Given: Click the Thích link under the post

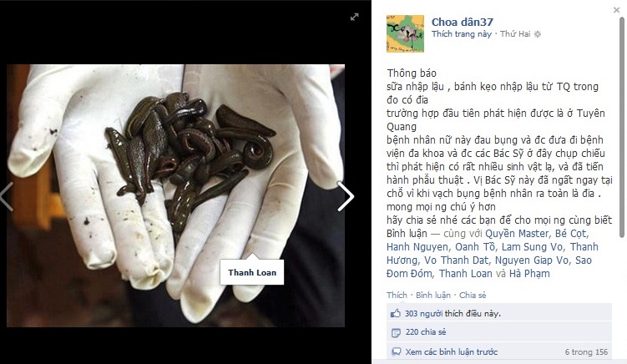Looking at the screenshot, I should (x=397, y=296).
